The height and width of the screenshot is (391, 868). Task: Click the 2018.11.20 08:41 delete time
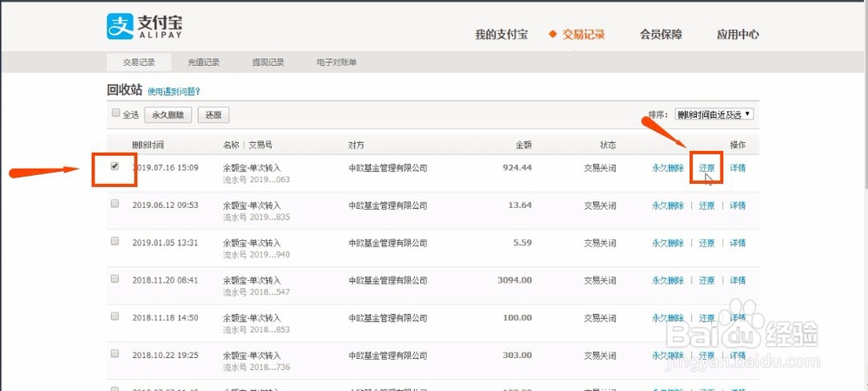(165, 280)
